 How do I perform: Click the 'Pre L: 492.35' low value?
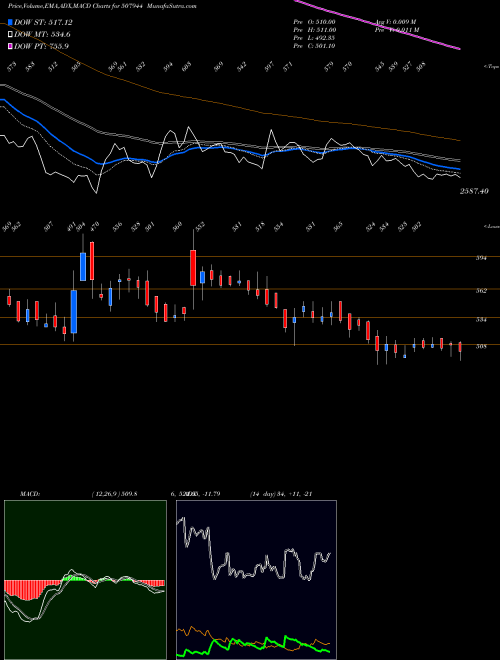click(314, 38)
